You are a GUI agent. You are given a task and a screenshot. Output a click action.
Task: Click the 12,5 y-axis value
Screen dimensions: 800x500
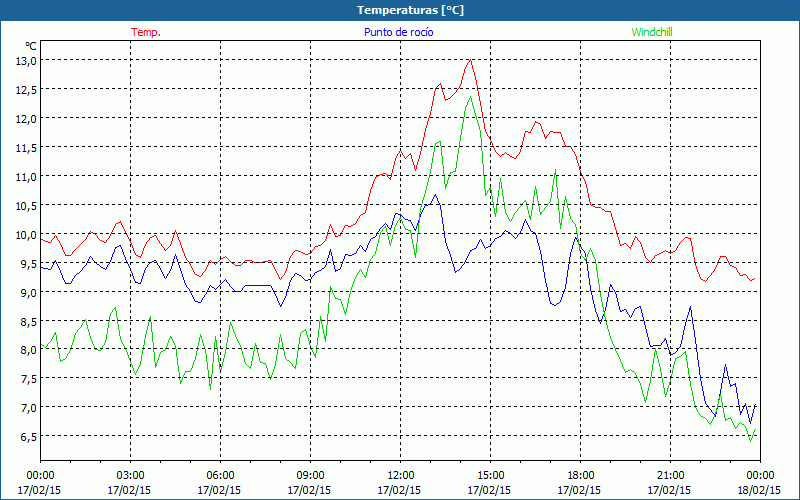pos(27,89)
